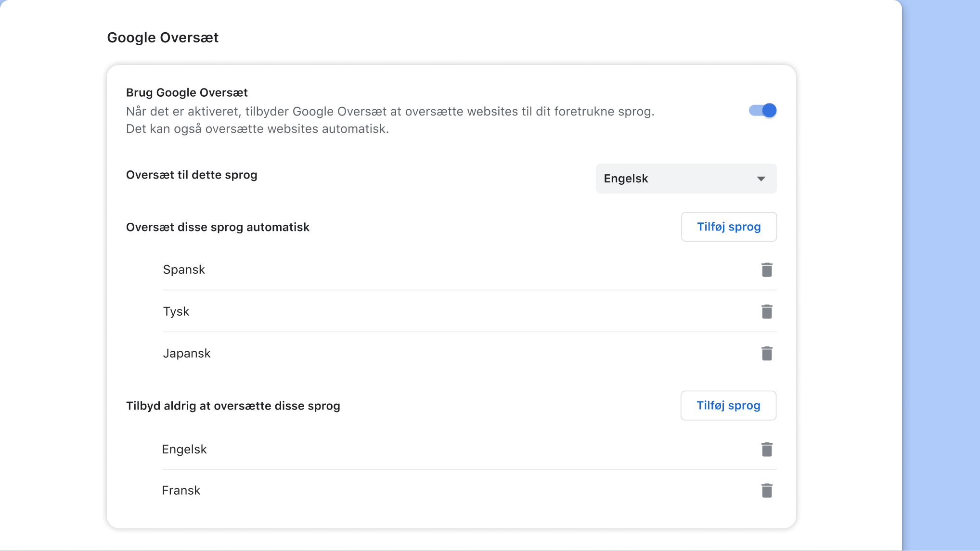Image resolution: width=980 pixels, height=551 pixels.
Task: Click Tilføj sprog under never-translate section
Action: tap(728, 405)
